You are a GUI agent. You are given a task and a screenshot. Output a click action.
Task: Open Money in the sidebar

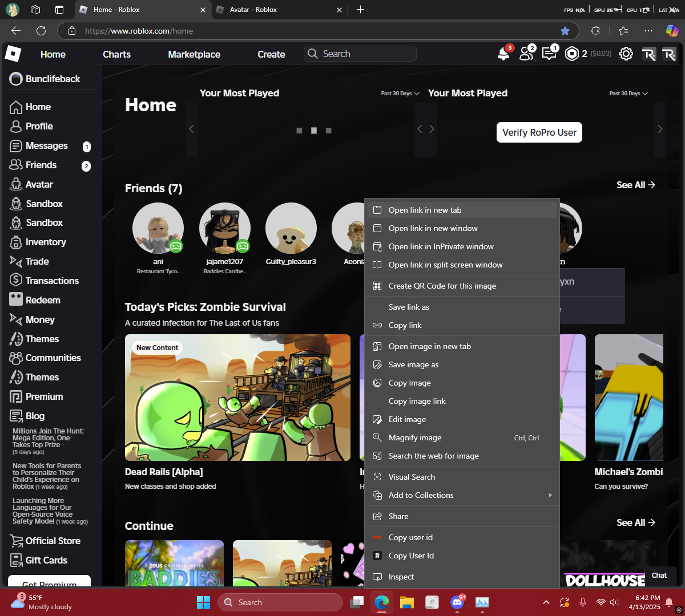click(33, 319)
